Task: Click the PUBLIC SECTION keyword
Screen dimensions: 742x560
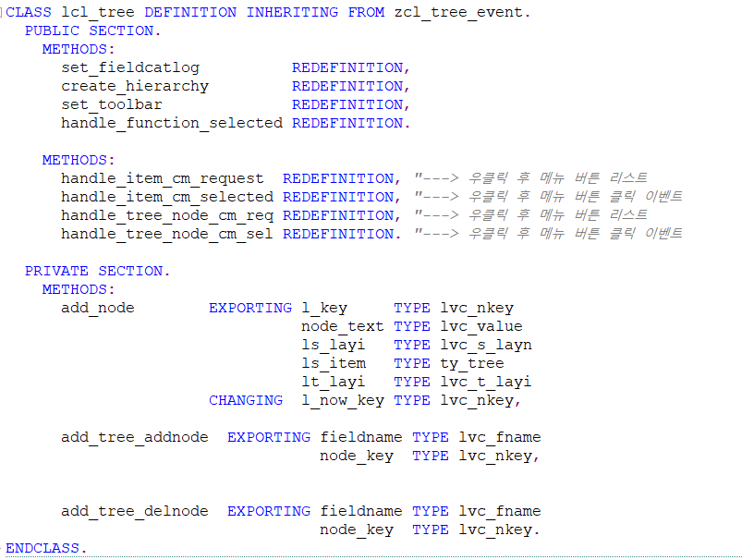Action: (89, 30)
